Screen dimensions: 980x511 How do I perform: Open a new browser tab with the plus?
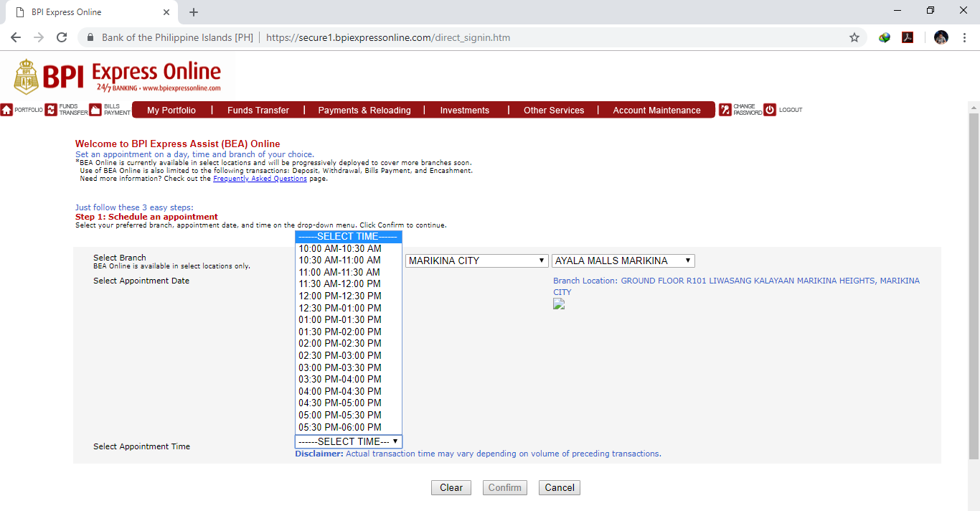pyautogui.click(x=194, y=12)
